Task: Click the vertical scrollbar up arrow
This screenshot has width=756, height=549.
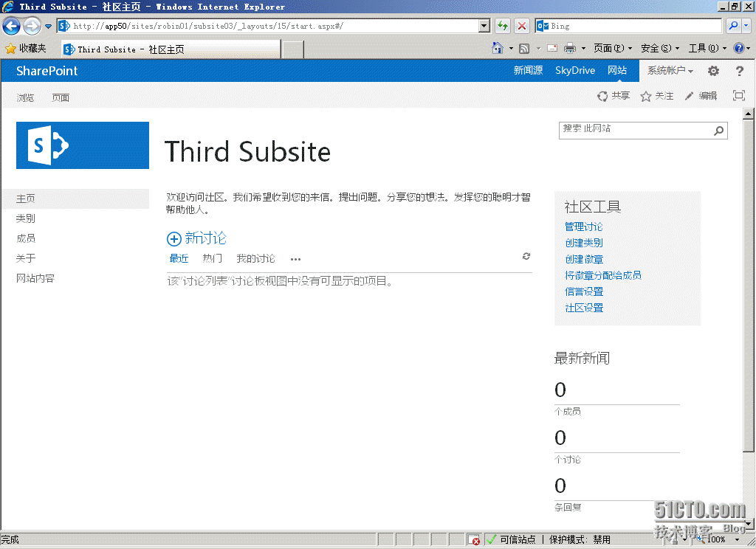Action: pyautogui.click(x=749, y=114)
